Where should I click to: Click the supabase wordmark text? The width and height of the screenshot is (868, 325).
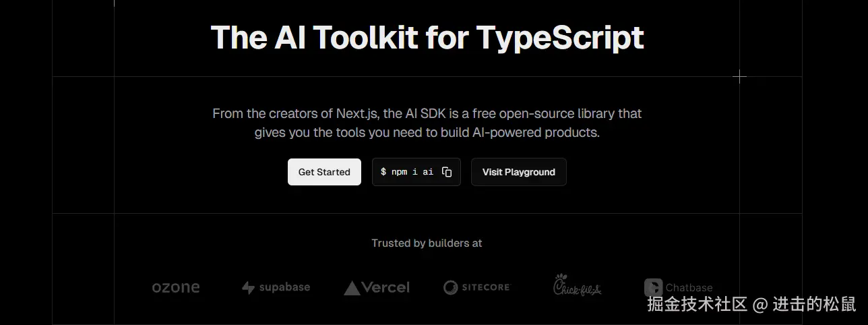284,287
